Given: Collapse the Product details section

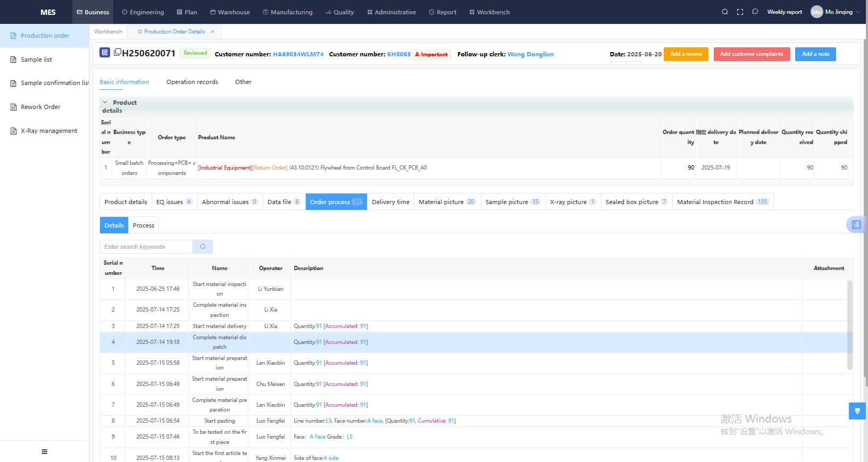Looking at the screenshot, I should coord(105,102).
